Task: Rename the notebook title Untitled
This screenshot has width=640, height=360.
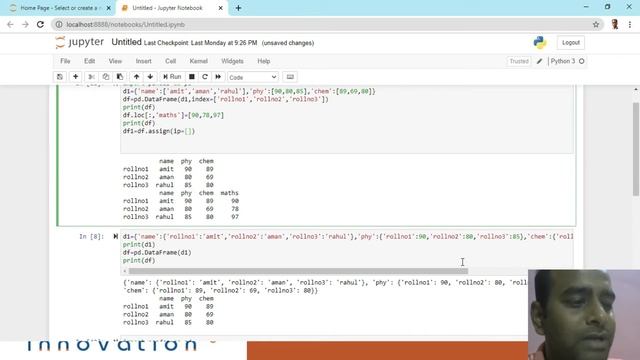Action: [x=126, y=42]
